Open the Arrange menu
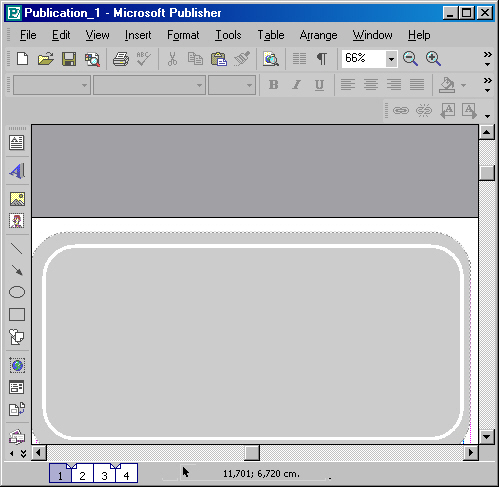Viewport: 499px width, 487px height. click(x=318, y=35)
